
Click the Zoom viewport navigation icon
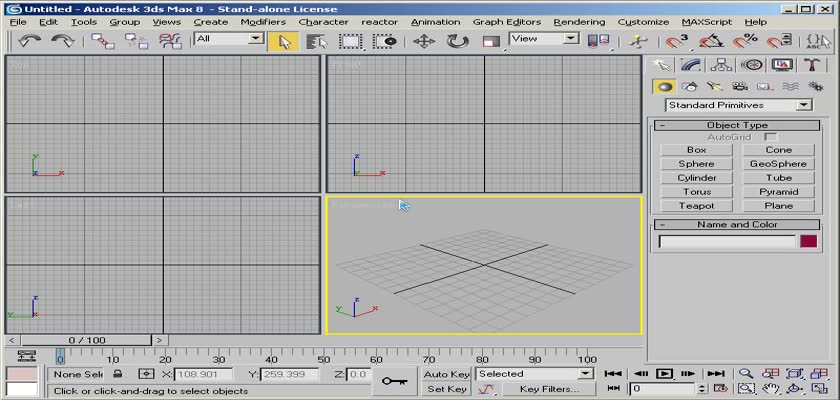click(x=746, y=374)
